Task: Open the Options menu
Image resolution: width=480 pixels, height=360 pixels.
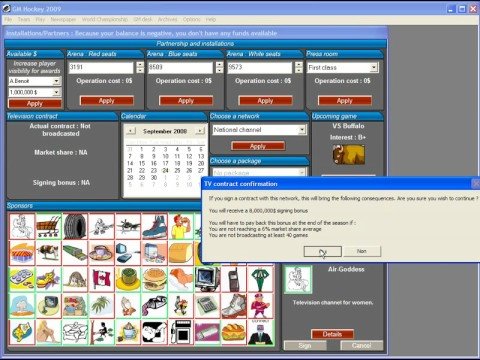Action: (192, 20)
